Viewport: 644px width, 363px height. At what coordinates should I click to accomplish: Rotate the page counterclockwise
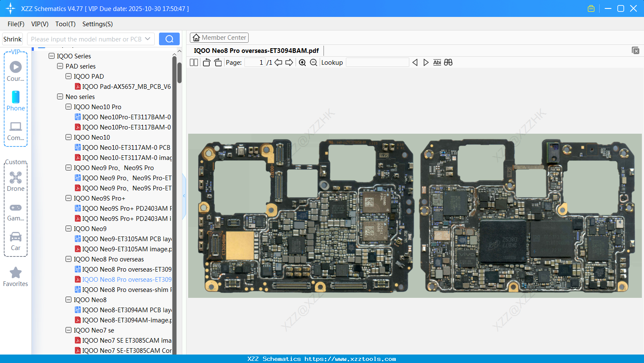click(206, 63)
